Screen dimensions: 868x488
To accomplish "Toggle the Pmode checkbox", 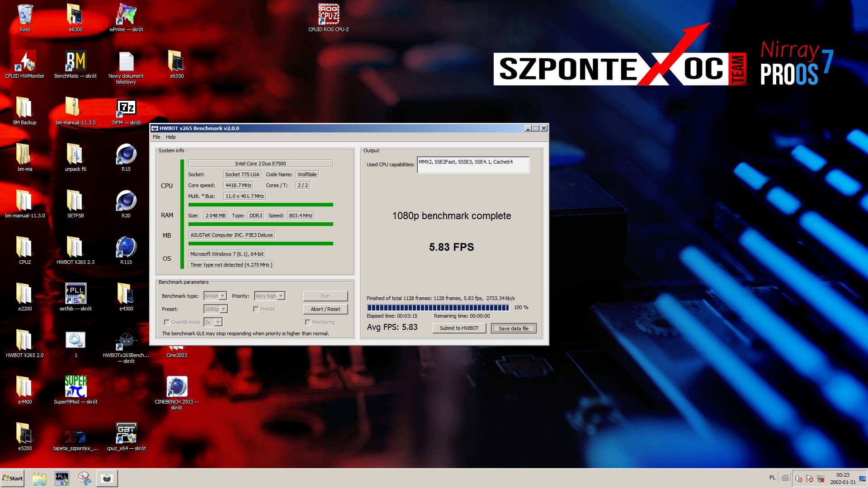I will tap(256, 309).
